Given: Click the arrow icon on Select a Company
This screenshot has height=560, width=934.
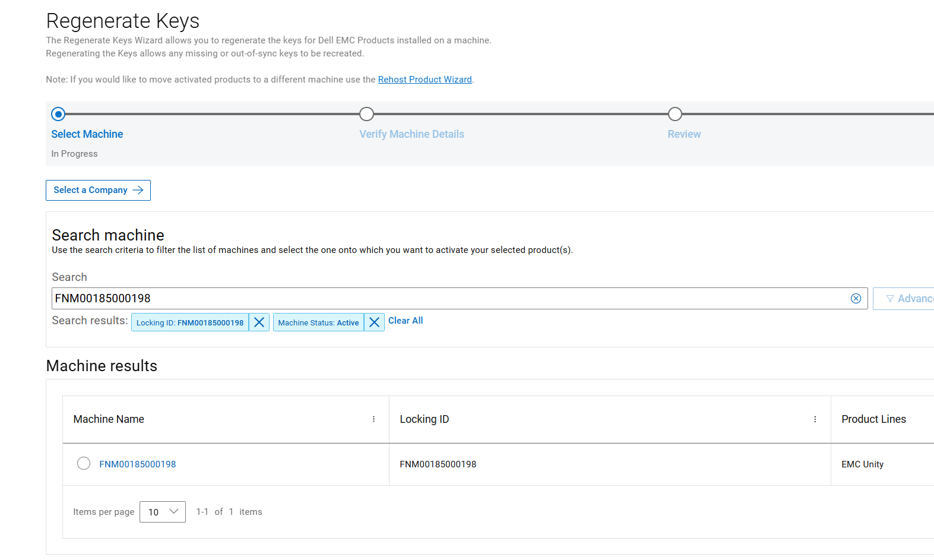Looking at the screenshot, I should pos(138,190).
